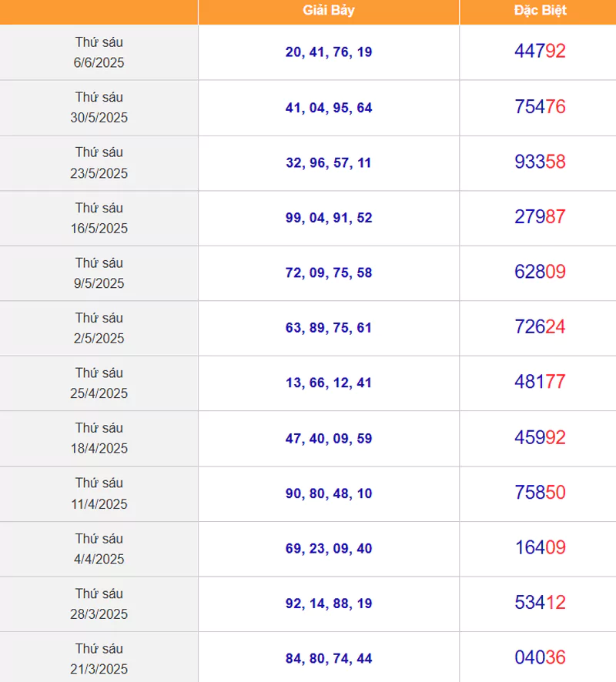Select the 16/5/2025 date cell
The image size is (616, 682).
click(x=99, y=218)
